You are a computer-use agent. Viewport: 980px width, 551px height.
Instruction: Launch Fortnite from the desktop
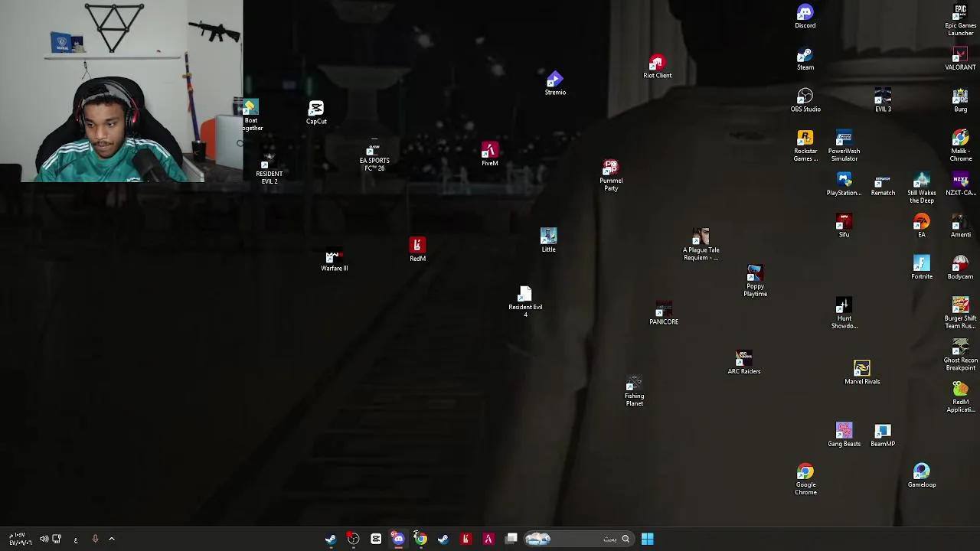[922, 267]
